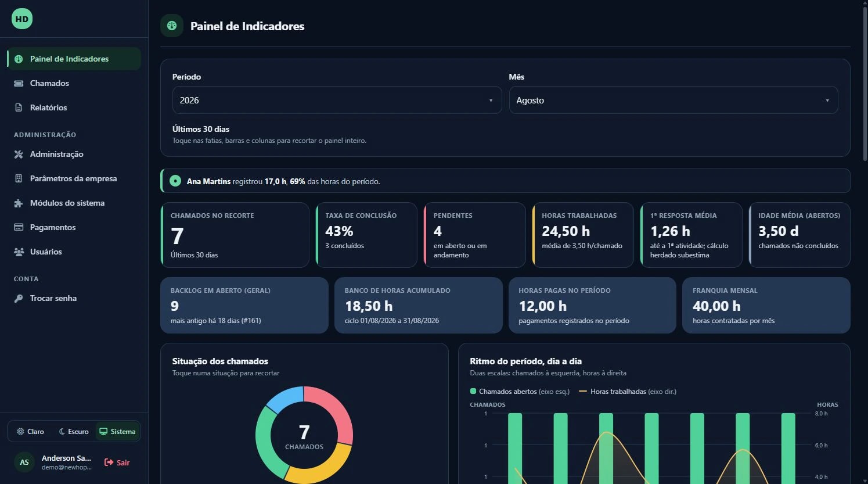Click the green dot icon in Ana Martins notice
Screen dimensions: 868x484
click(175, 181)
